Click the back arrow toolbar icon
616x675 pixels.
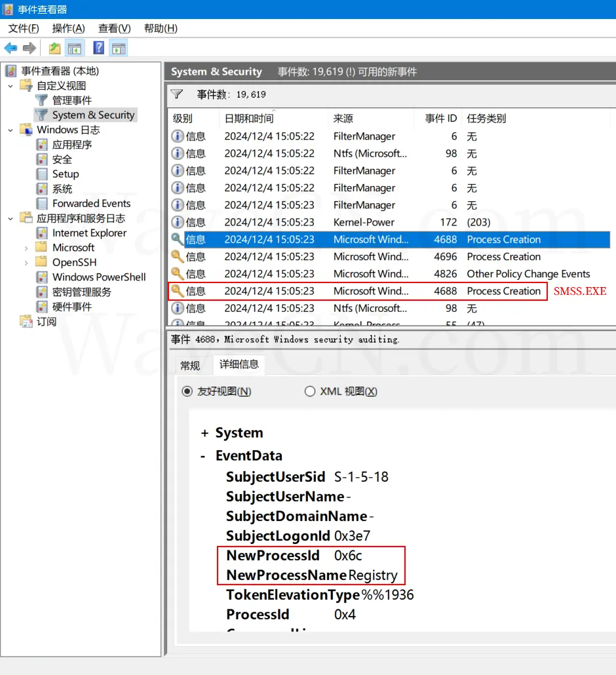10,48
